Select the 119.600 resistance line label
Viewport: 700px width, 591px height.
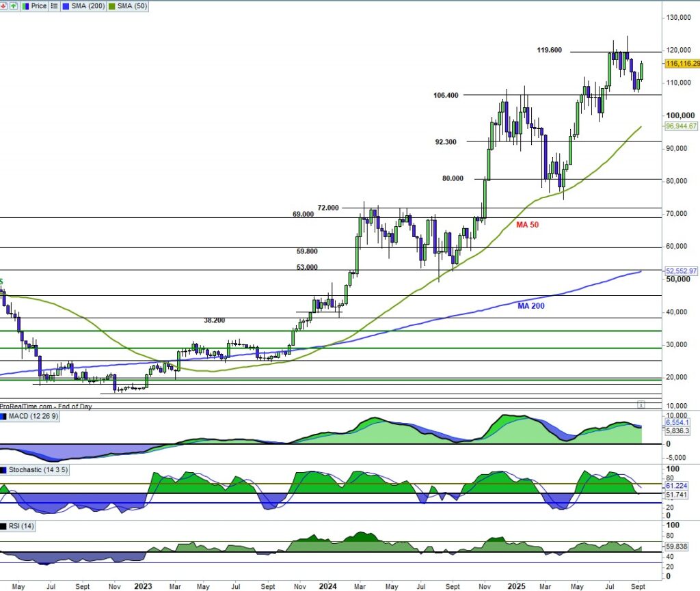pos(550,50)
